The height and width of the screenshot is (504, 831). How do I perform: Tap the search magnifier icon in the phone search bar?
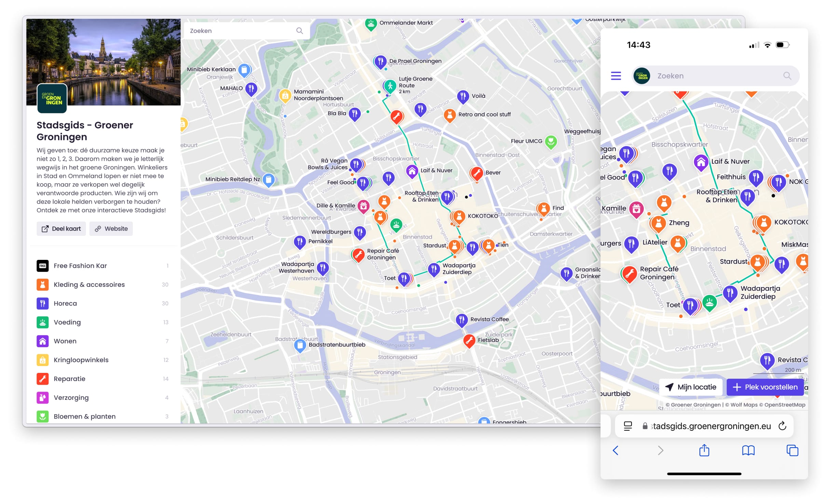[x=787, y=76]
